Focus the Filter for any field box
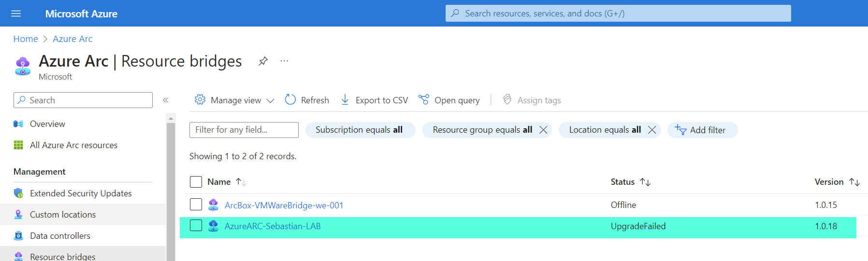 (244, 130)
